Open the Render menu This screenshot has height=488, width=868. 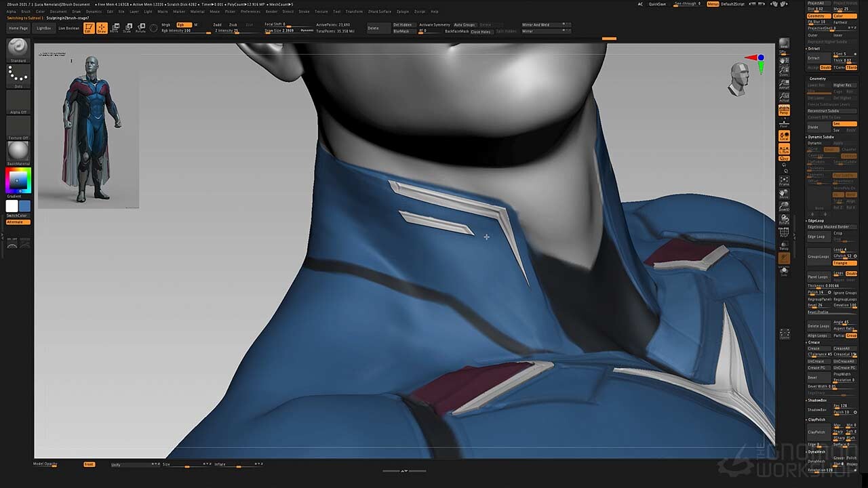tap(271, 12)
